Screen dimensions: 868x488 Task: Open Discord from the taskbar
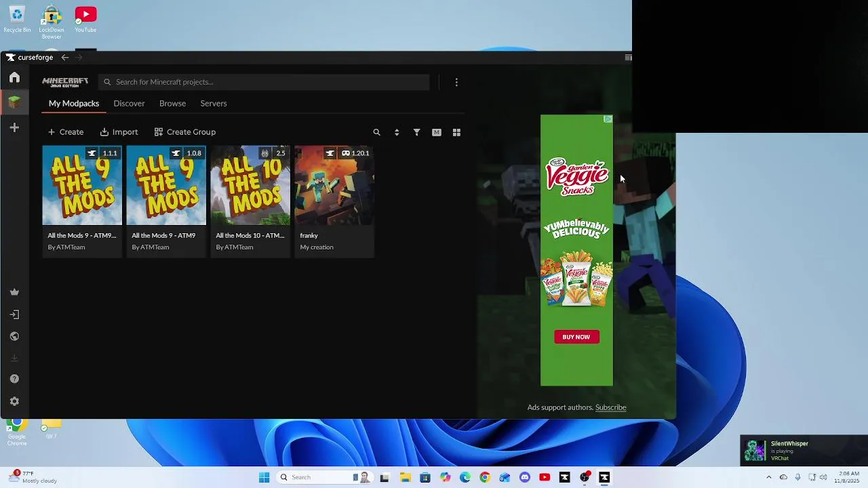point(525,477)
